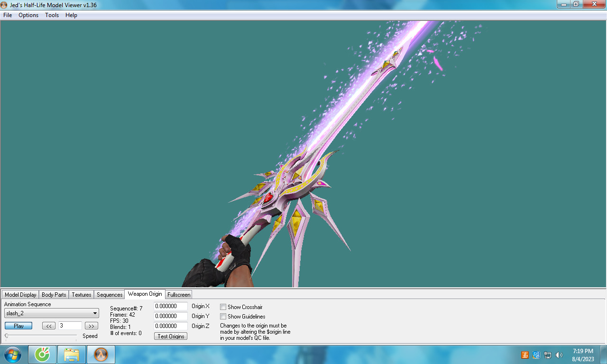Image resolution: width=607 pixels, height=364 pixels.
Task: Enable the Show Crosshair checkbox
Action: [223, 307]
